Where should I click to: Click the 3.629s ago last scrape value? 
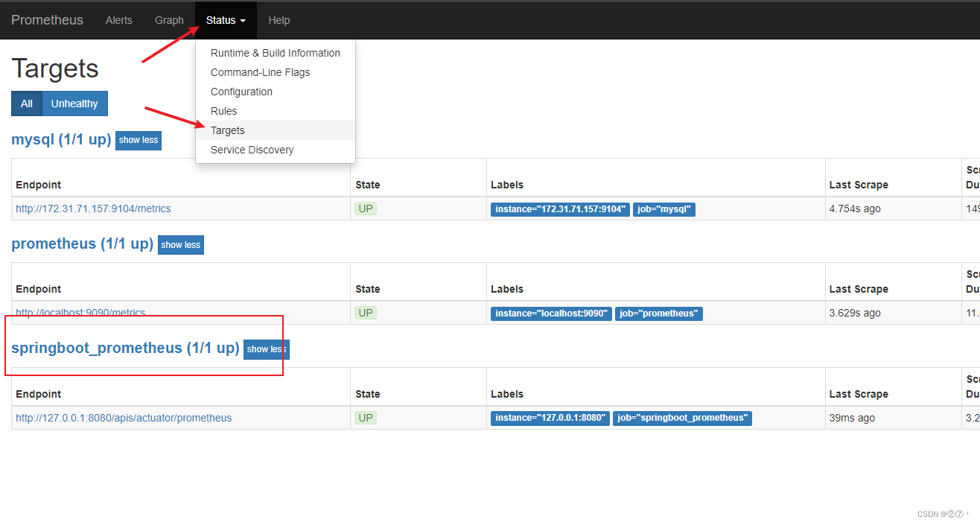pos(855,313)
